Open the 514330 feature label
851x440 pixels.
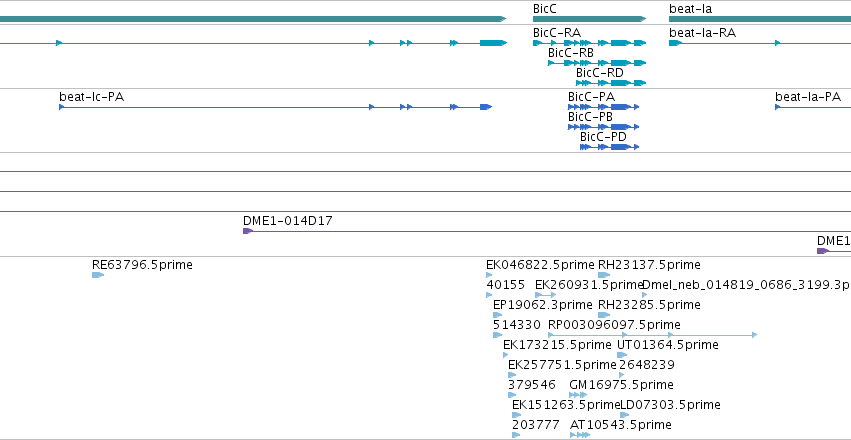click(x=517, y=324)
